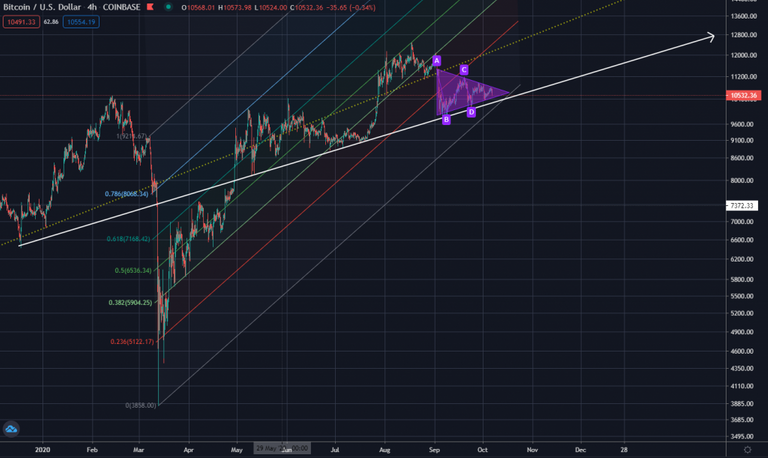This screenshot has height=458, width=768.
Task: Click the 8000.00 price axis label
Action: (x=744, y=180)
